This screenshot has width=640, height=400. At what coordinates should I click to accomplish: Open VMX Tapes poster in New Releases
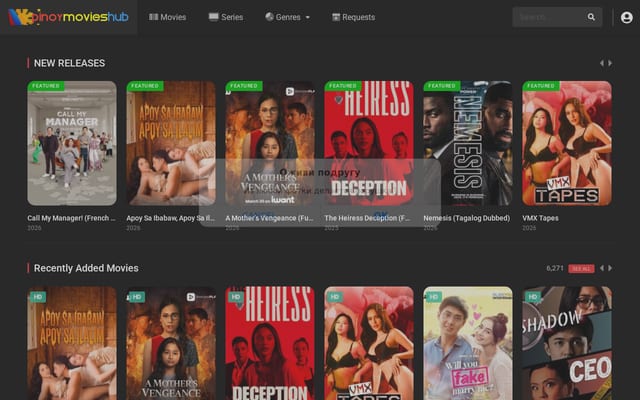point(567,143)
